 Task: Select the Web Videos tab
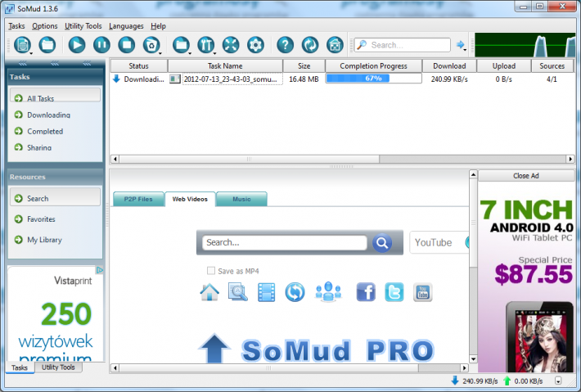[190, 199]
